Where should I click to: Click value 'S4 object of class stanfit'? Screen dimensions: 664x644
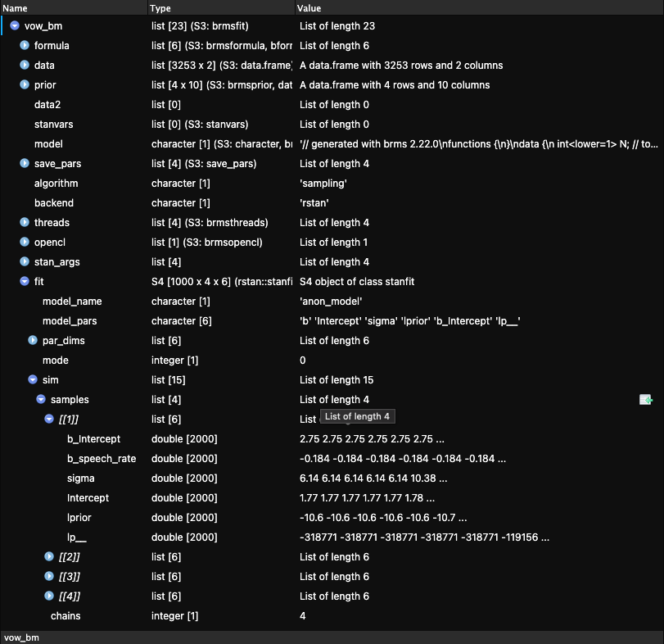(357, 282)
